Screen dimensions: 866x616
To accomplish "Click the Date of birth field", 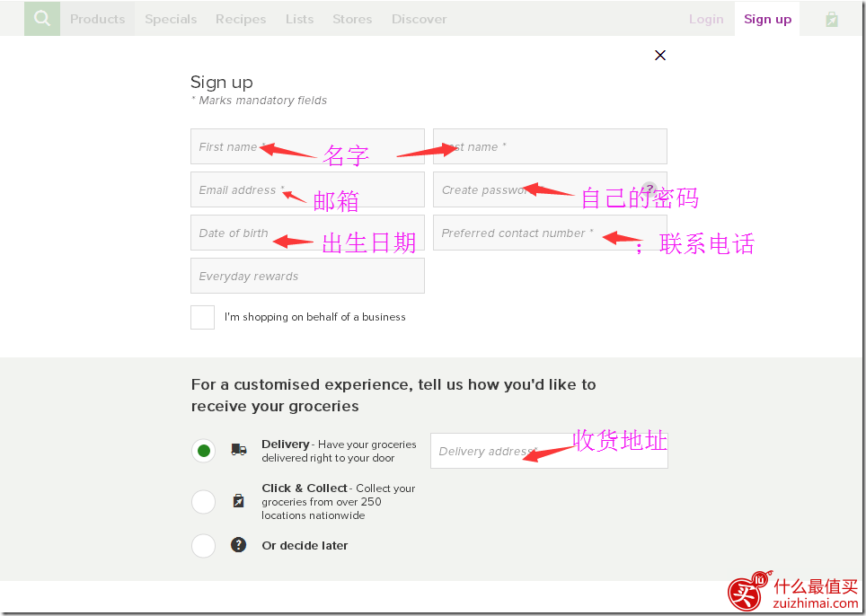I will [307, 233].
